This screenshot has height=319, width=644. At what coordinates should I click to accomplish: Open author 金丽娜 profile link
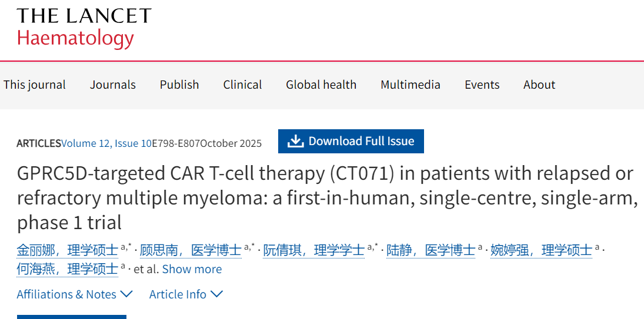[x=67, y=250]
